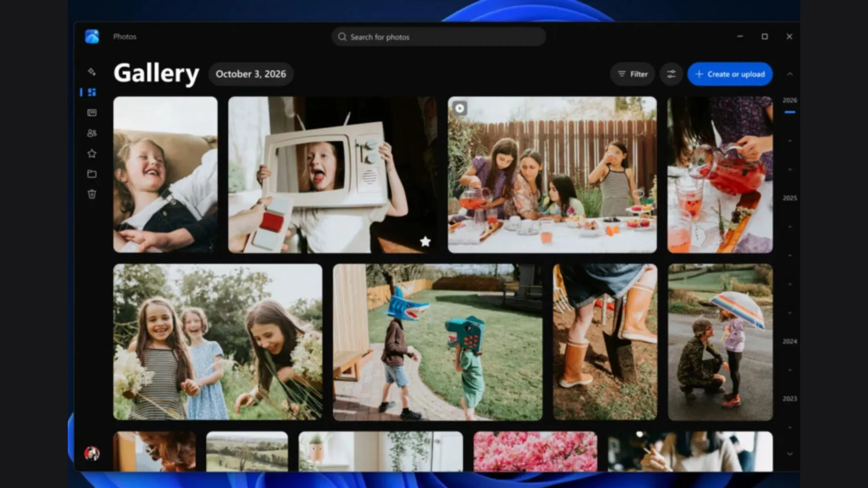The height and width of the screenshot is (488, 868).
Task: Open the three girls picking flowers photo
Action: (x=218, y=342)
